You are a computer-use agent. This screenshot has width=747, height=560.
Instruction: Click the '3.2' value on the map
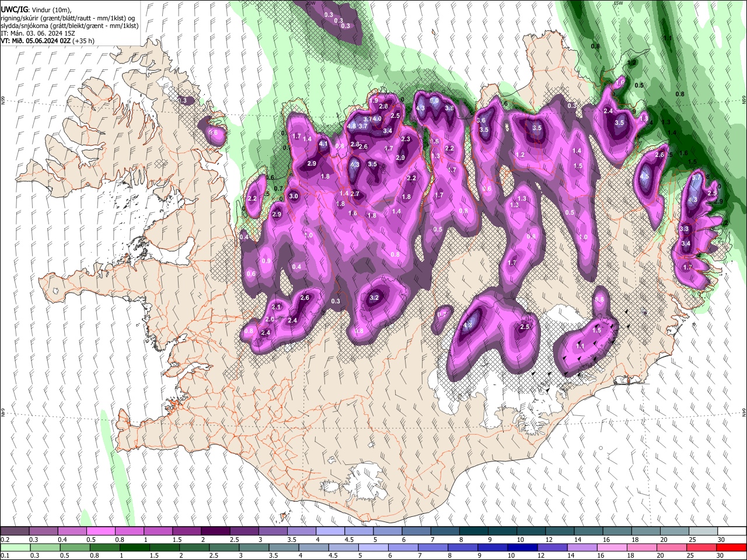tap(375, 297)
